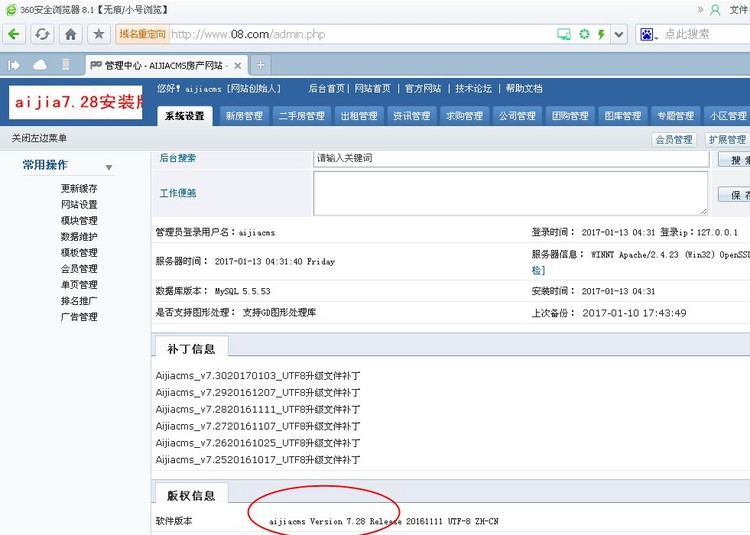This screenshot has height=535, width=750.
Task: Click the lightning speed mode icon
Action: tap(601, 34)
